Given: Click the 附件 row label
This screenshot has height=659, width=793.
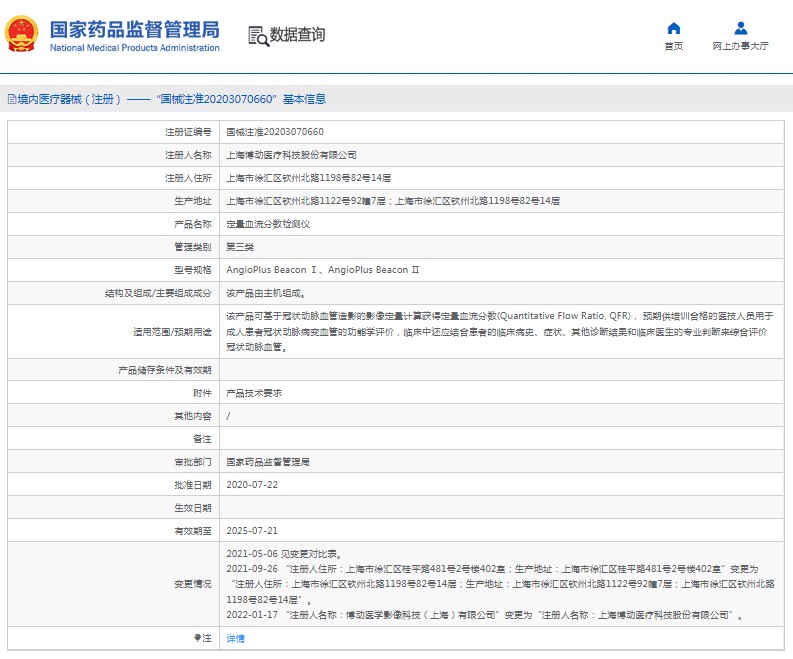Looking at the screenshot, I should coord(202,393).
